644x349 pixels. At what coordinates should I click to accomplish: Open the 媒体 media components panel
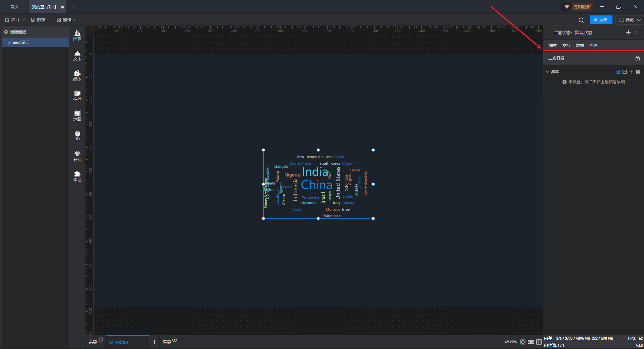pyautogui.click(x=77, y=75)
